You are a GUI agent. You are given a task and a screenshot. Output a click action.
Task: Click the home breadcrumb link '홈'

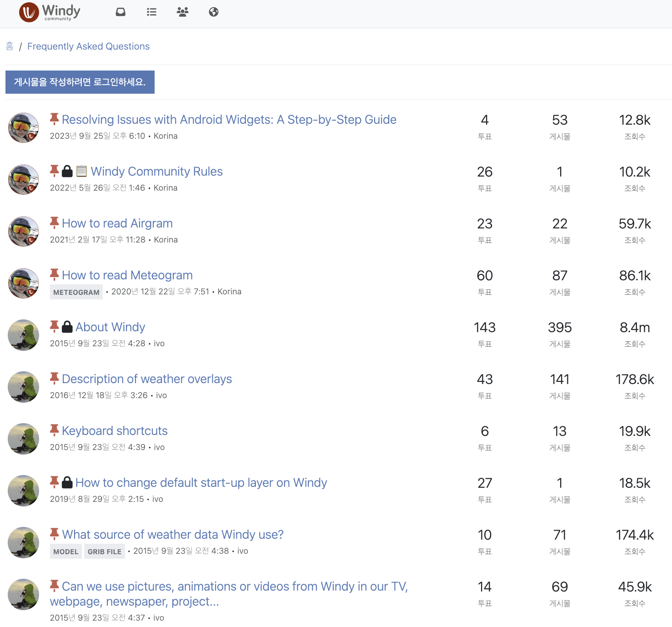coord(10,46)
